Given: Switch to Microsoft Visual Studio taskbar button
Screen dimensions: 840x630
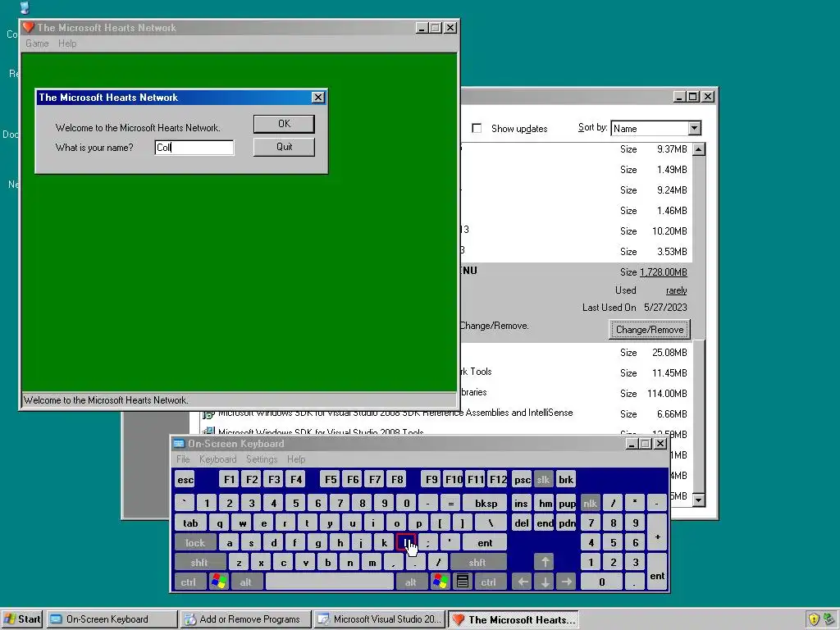Looking at the screenshot, I should [380, 619].
